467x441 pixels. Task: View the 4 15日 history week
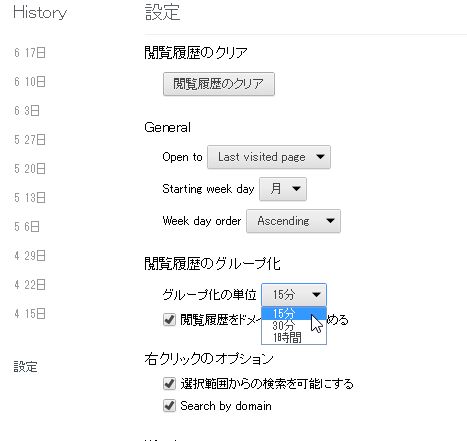[30, 314]
